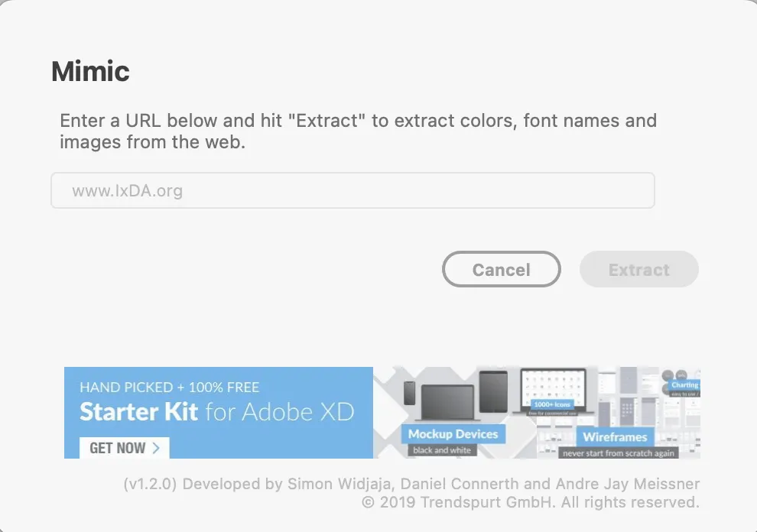Screen dimensions: 757x532
Task: Click the developer credits line with v1.2.0
Action: [411, 484]
